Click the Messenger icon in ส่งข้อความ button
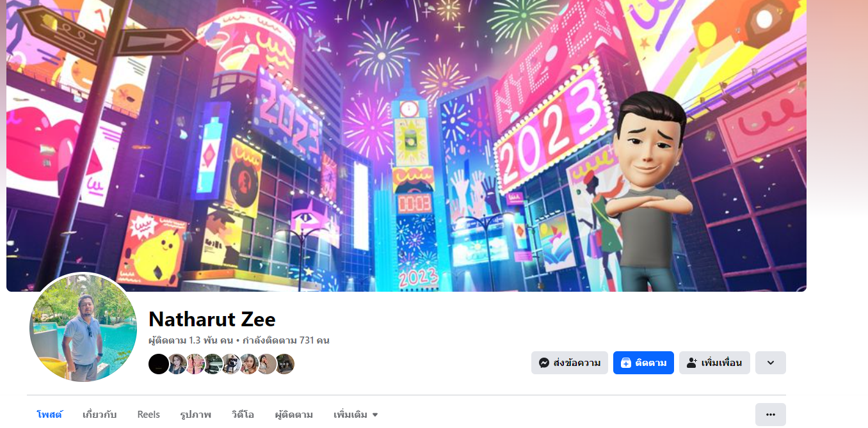The image size is (868, 428). coord(544,363)
